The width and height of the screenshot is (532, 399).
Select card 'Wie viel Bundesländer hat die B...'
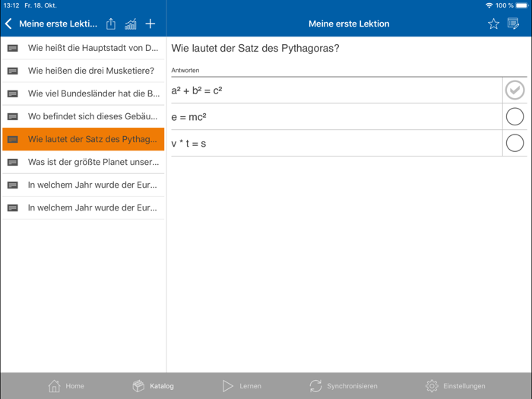[84, 93]
